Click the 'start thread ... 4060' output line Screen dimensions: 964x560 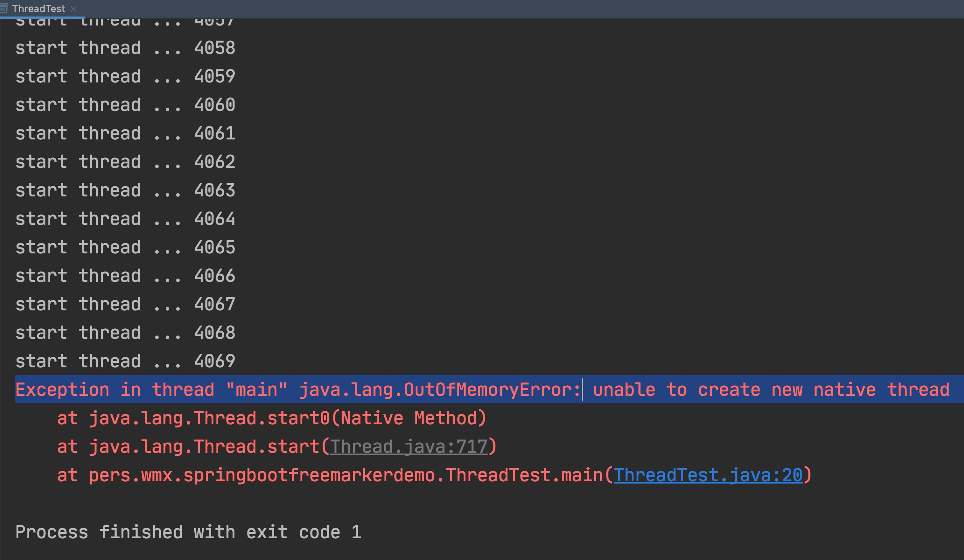point(125,105)
